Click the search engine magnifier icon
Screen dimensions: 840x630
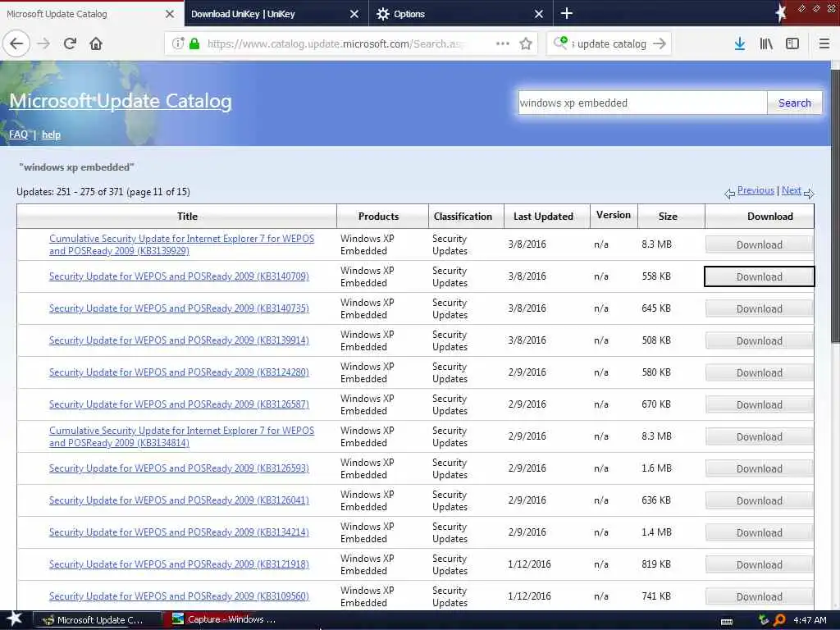(560, 43)
